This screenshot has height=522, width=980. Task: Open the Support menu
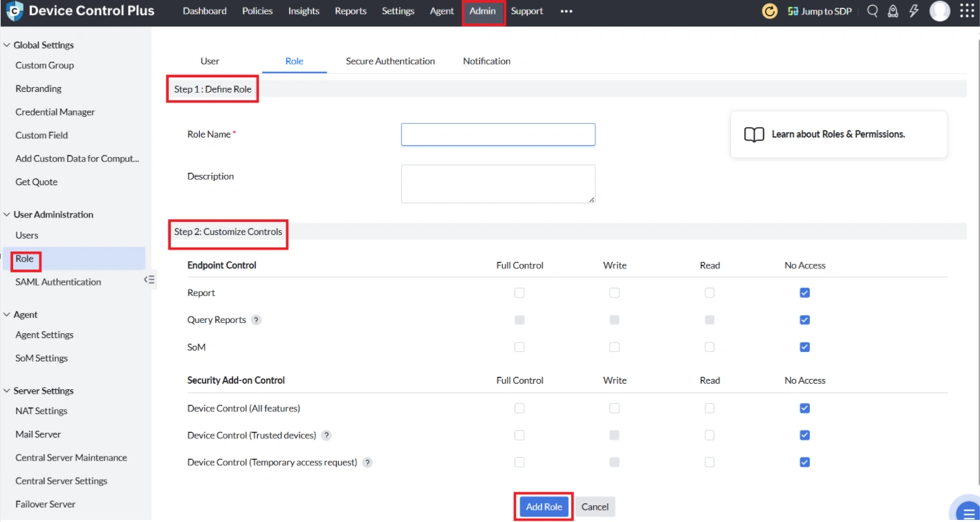[x=527, y=11]
